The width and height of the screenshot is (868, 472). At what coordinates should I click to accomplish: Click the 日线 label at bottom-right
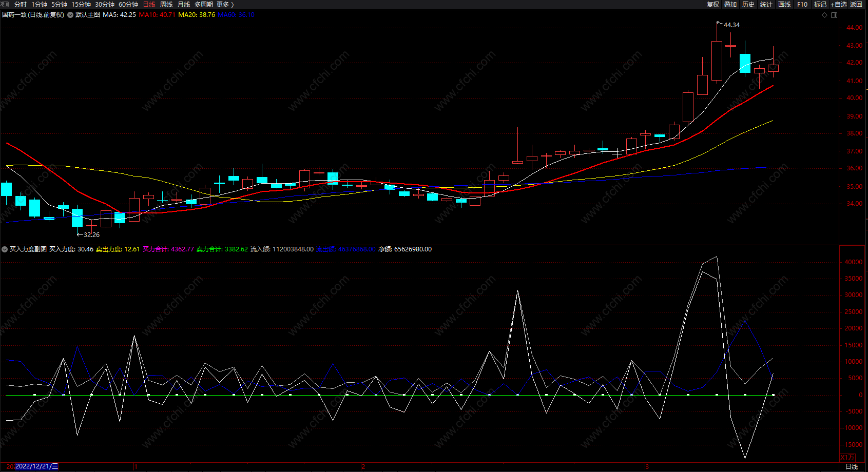click(852, 466)
